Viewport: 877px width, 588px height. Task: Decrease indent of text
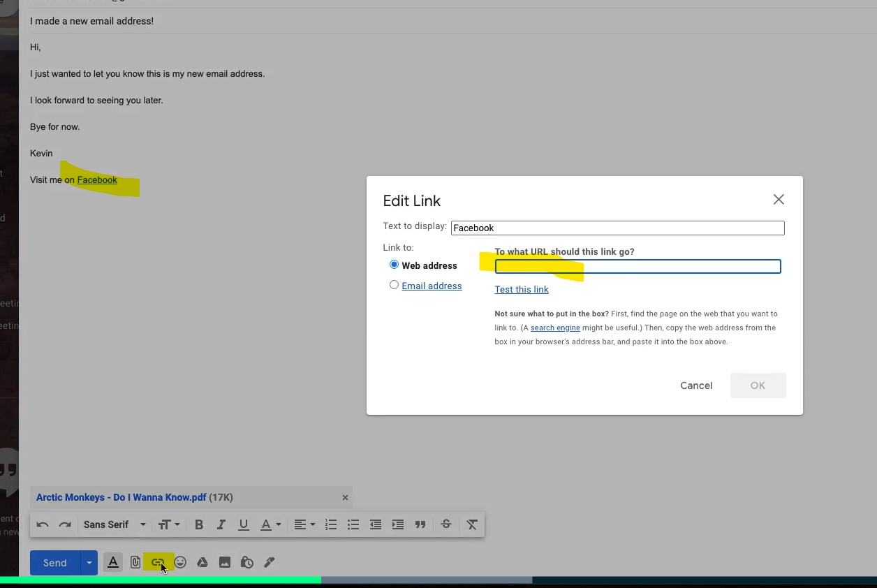[x=376, y=524]
